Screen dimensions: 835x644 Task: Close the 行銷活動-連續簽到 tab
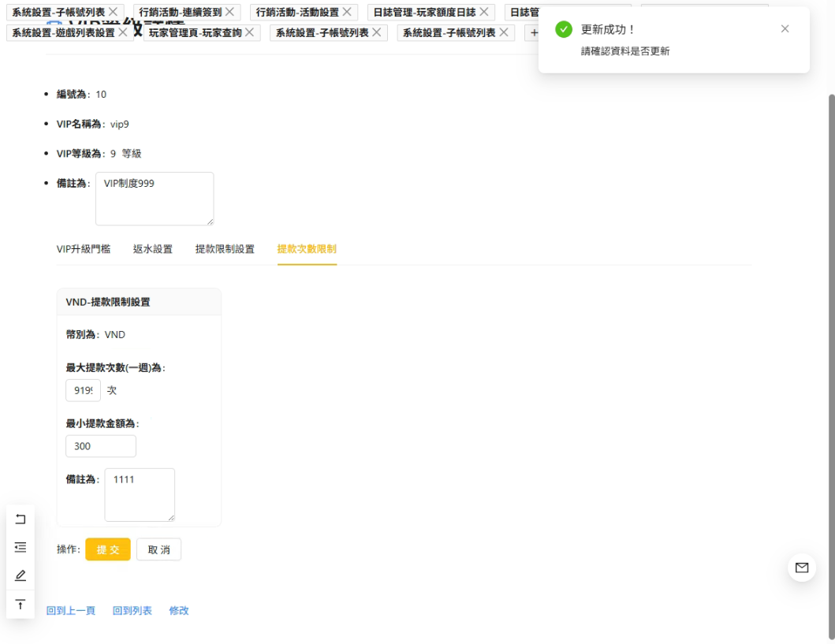coord(229,12)
